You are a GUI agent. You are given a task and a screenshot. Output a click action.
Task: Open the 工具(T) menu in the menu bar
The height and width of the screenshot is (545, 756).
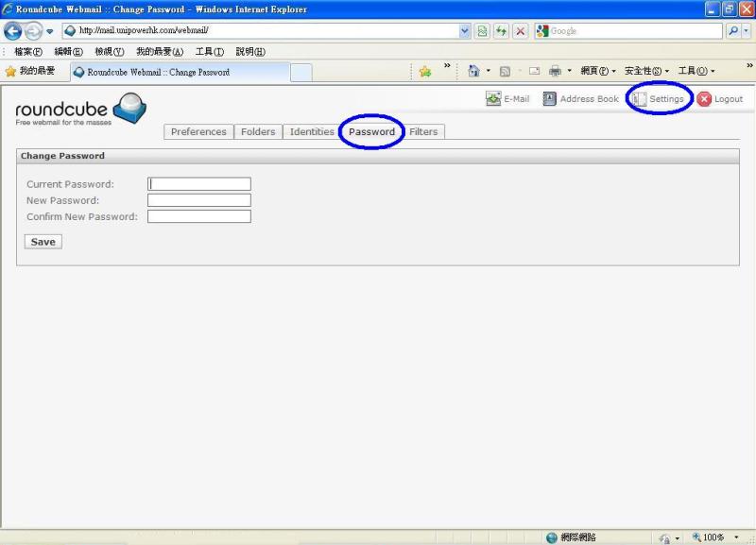point(210,52)
